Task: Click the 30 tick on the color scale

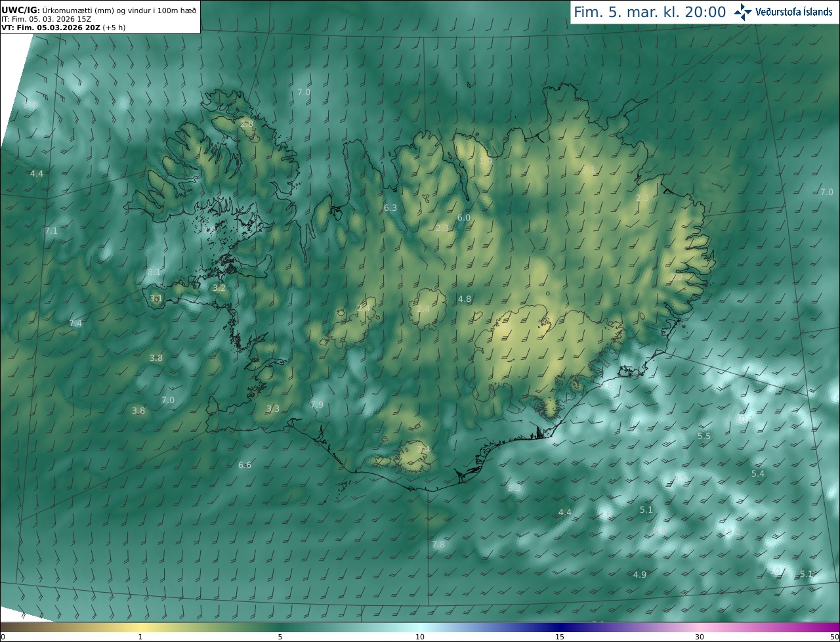Action: pos(700,637)
